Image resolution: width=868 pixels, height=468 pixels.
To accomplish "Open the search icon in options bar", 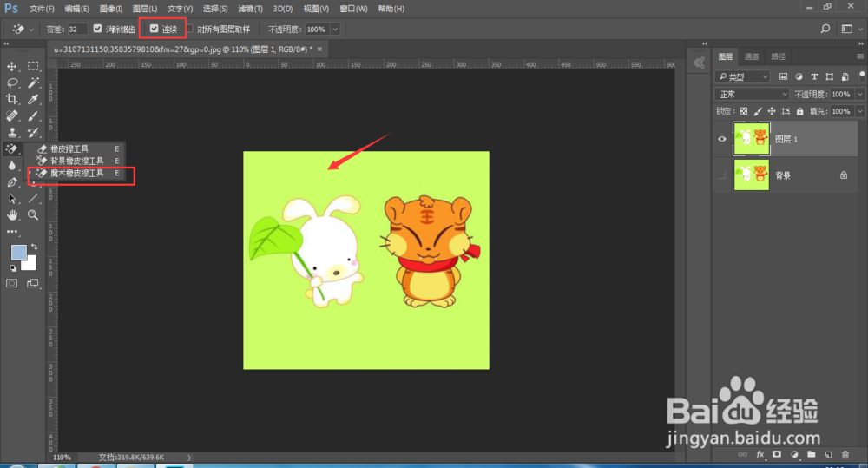I will click(x=825, y=29).
